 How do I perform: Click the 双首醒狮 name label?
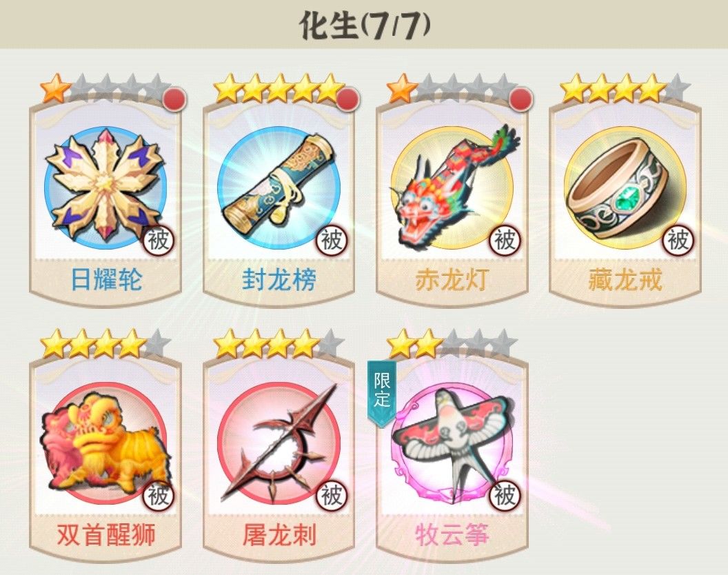click(105, 534)
